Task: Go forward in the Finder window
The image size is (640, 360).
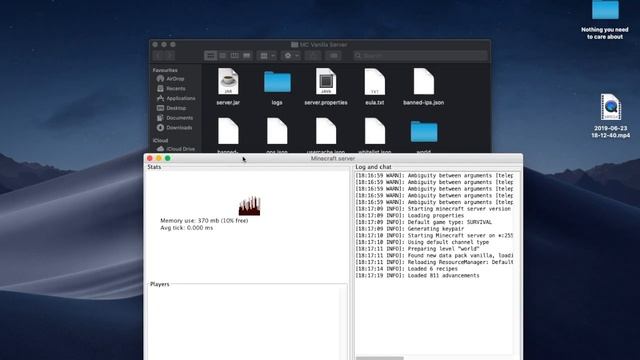Action: coord(170,56)
